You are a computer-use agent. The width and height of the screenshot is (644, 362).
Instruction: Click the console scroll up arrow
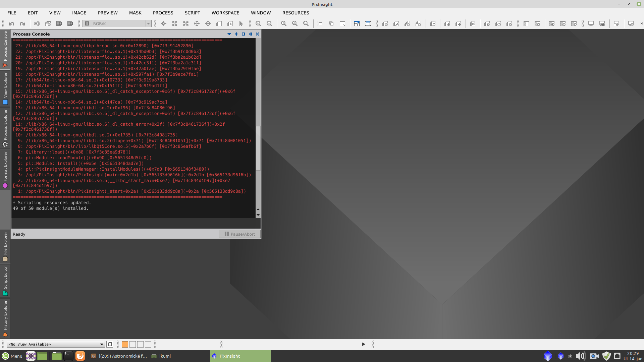click(x=258, y=209)
